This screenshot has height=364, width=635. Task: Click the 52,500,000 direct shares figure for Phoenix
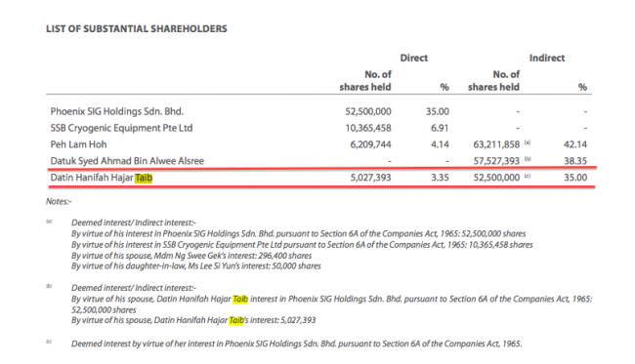pyautogui.click(x=368, y=111)
